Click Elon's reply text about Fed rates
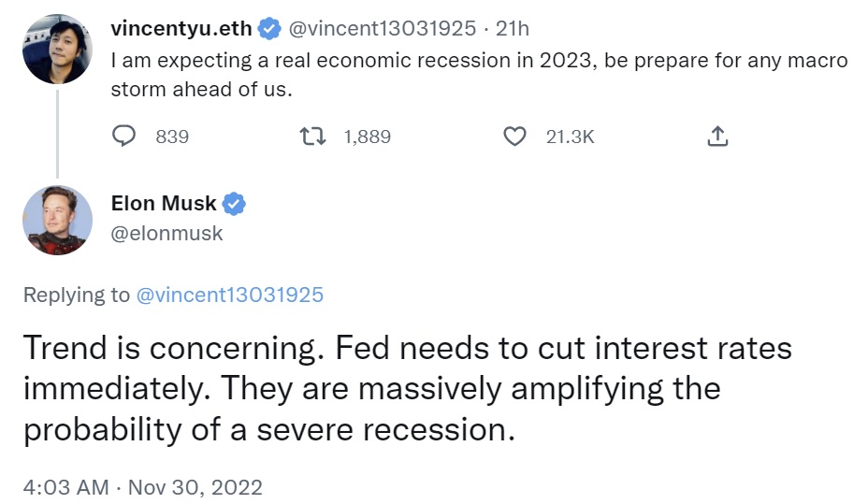This screenshot has width=868, height=504. (x=408, y=389)
